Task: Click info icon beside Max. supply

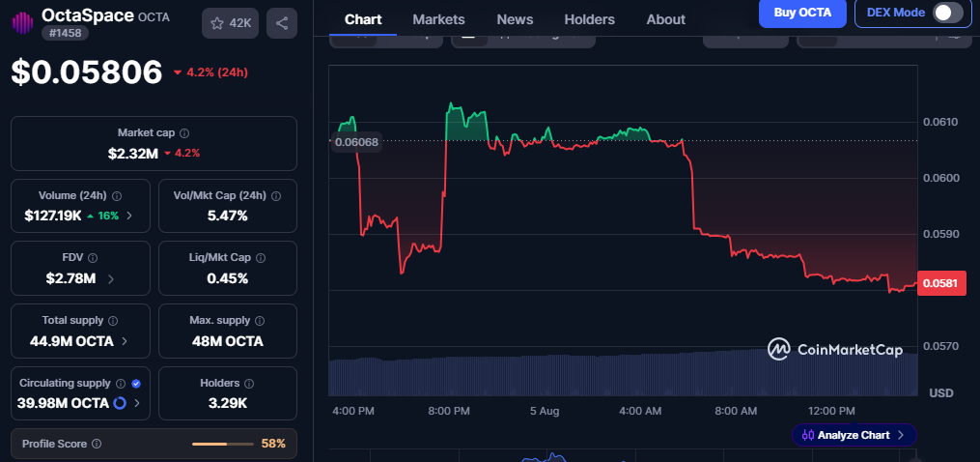Action: 260,321
